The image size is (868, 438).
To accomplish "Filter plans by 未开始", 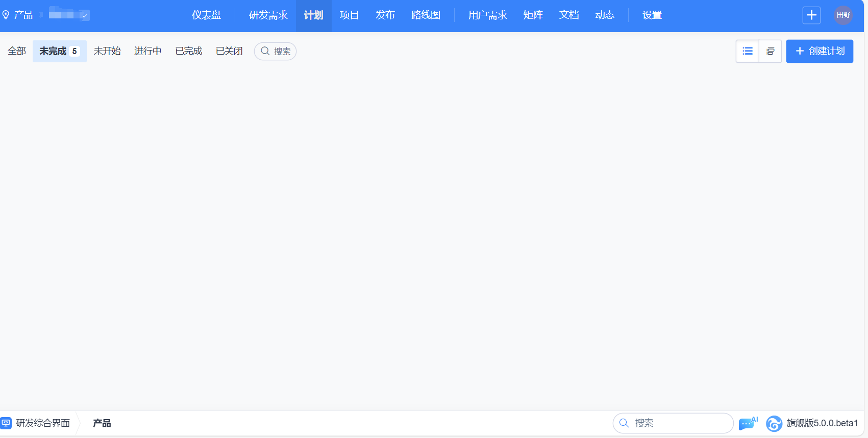I will coord(107,51).
